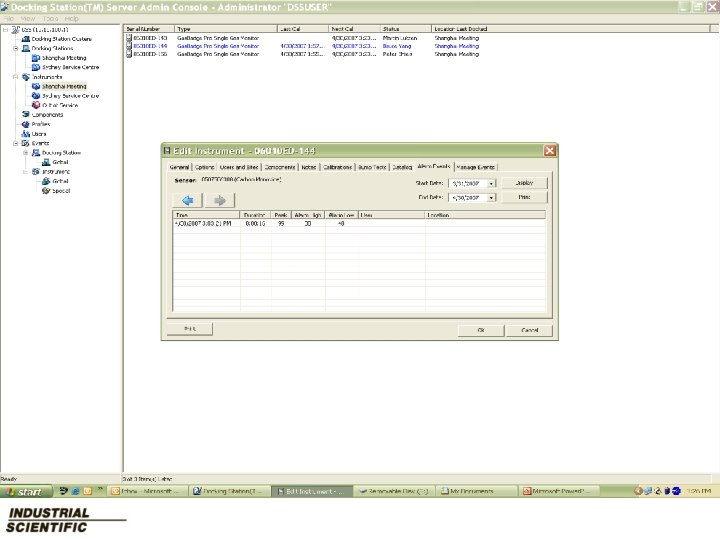Click Print button at dialog bottom left
720x540 pixels.
point(190,329)
